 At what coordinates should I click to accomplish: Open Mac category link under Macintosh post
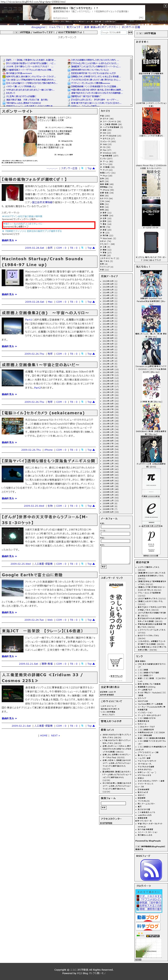50,302
